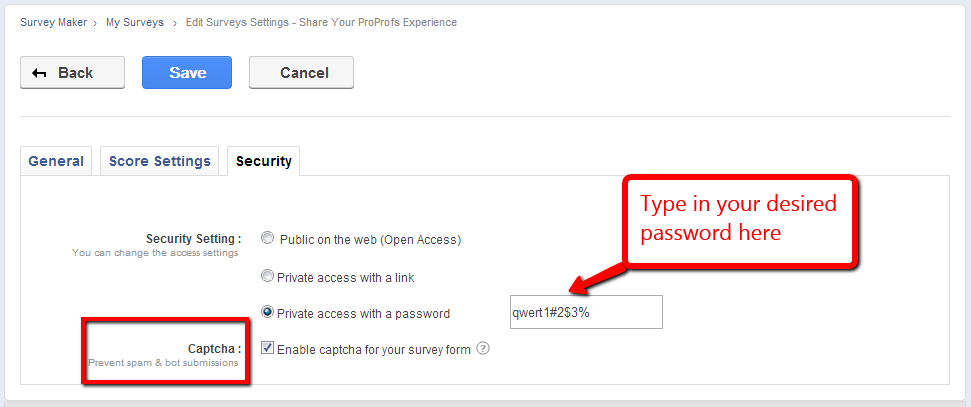The image size is (971, 407).
Task: Click "You can change the access settings" text
Action: 155,253
